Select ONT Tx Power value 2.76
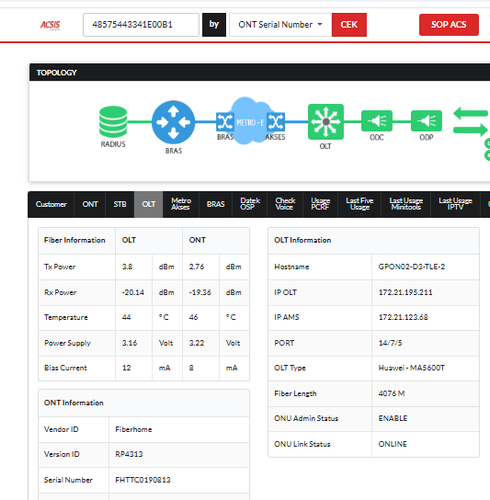 tap(196, 267)
